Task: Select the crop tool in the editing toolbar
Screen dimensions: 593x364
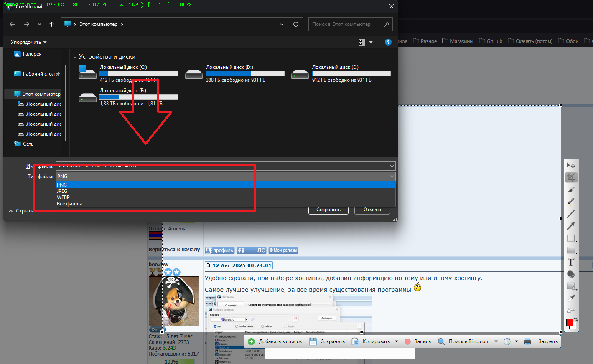Action: tap(571, 177)
